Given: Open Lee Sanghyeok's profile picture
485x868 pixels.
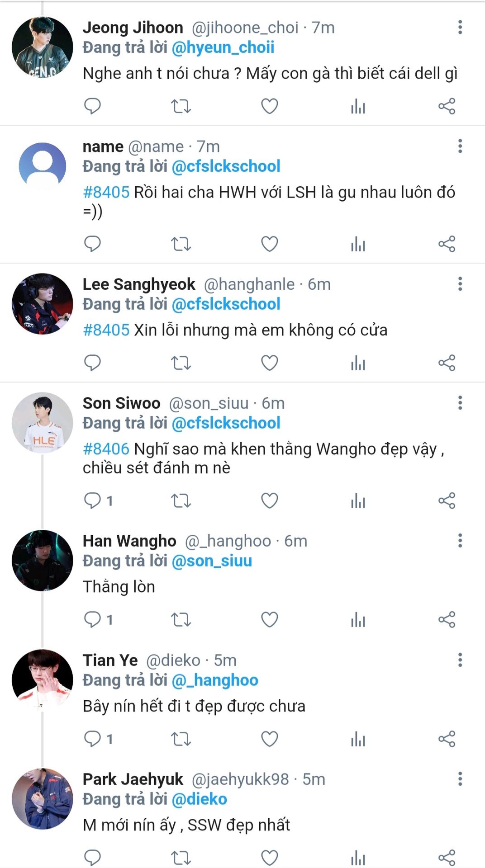Looking at the screenshot, I should 42,304.
